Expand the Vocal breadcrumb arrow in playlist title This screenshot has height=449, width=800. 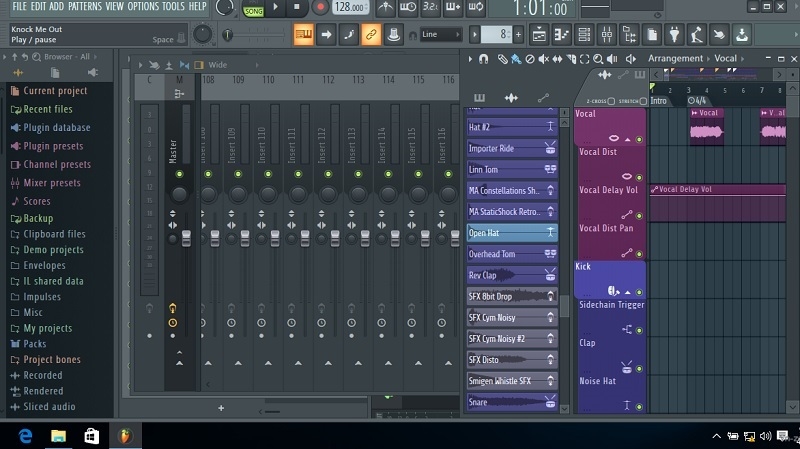pos(742,59)
